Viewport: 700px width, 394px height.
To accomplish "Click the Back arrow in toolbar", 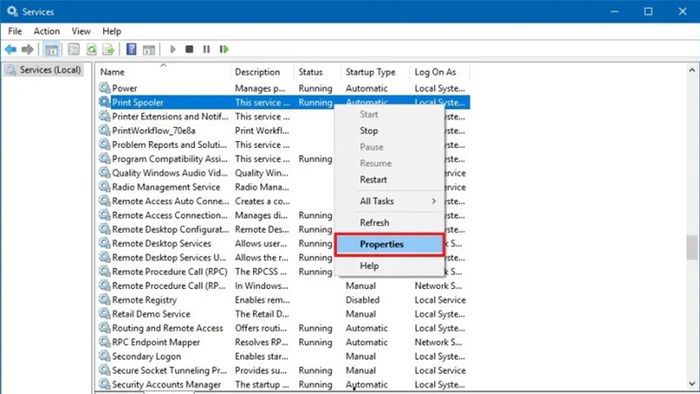I will click(x=11, y=50).
